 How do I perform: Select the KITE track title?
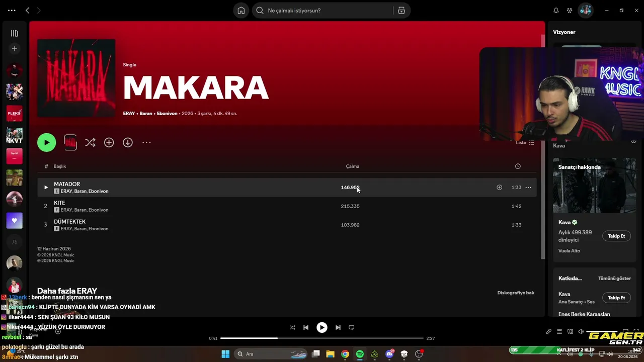59,203
